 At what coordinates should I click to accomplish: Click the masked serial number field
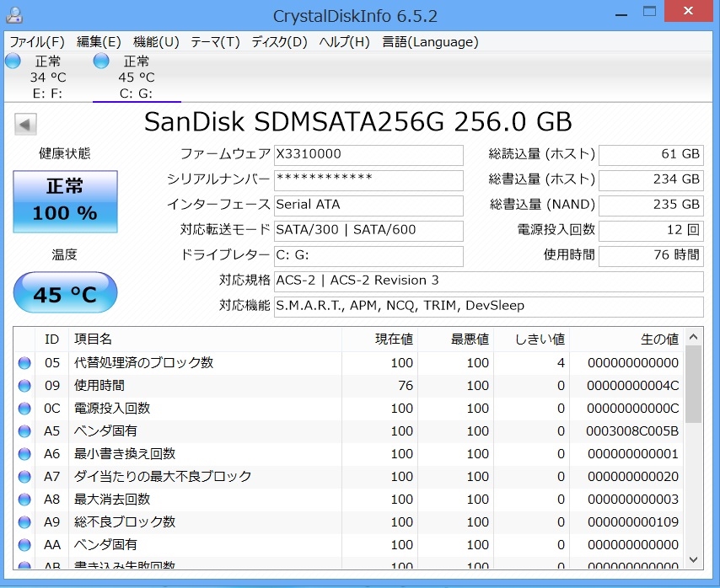(x=368, y=180)
